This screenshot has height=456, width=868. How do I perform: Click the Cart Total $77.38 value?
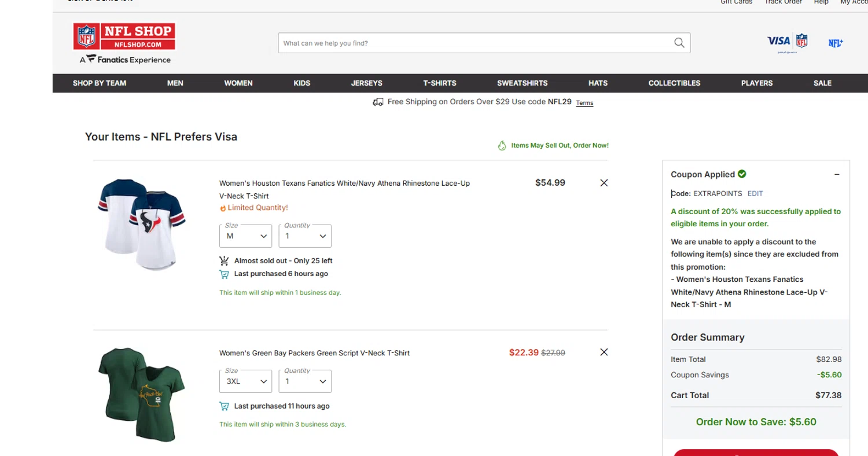828,395
